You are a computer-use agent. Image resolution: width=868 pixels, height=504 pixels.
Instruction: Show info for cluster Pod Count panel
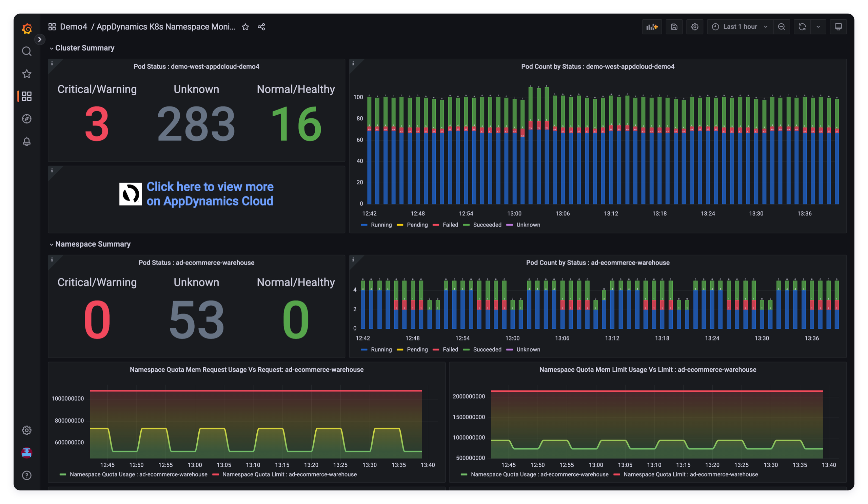(x=353, y=63)
